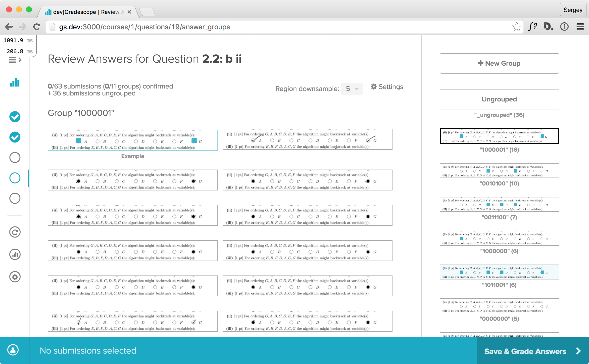Click the 206.8 ms profiler badge
The width and height of the screenshot is (589, 364).
coord(18,51)
